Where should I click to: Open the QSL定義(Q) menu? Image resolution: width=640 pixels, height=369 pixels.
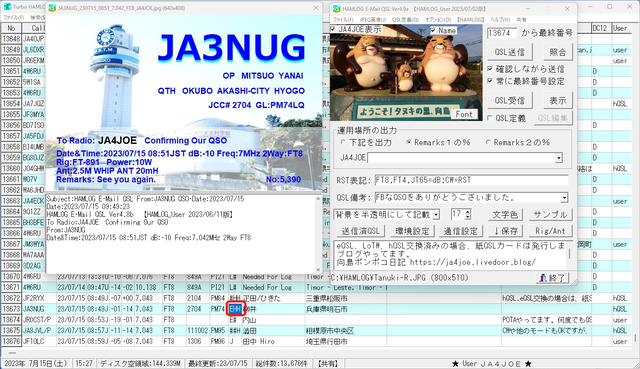click(405, 20)
